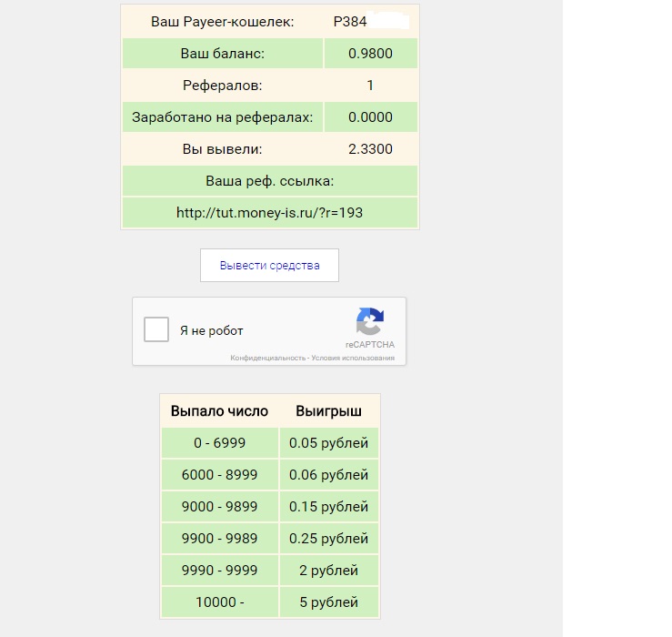The height and width of the screenshot is (637, 672).
Task: Click the "Выпало число" column header
Action: [220, 411]
